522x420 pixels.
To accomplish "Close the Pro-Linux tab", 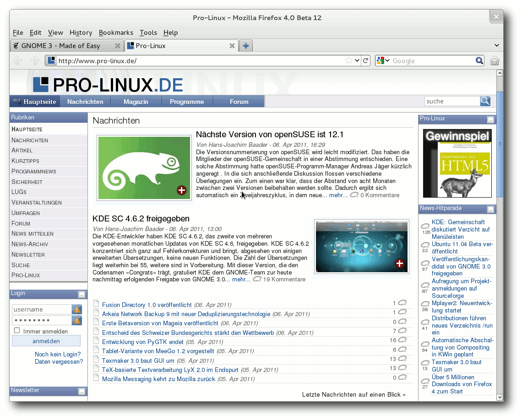I will click(232, 46).
